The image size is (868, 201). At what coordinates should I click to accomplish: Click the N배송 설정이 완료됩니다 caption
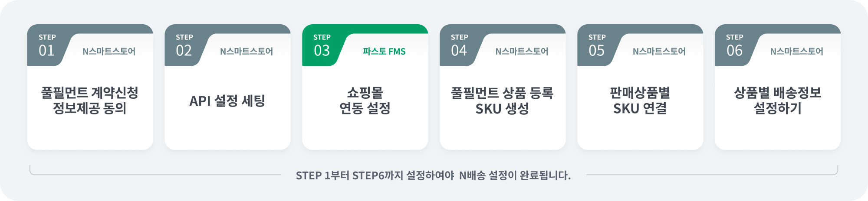click(x=515, y=175)
